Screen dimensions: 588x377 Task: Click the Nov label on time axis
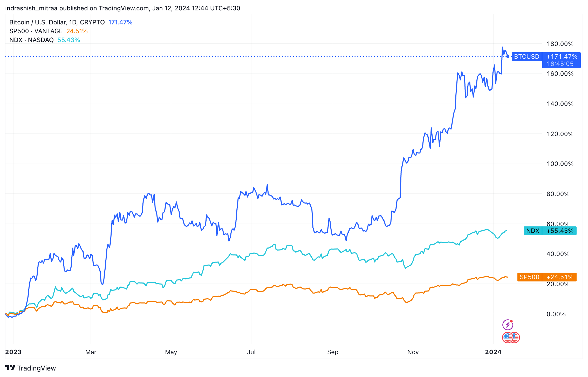(413, 352)
